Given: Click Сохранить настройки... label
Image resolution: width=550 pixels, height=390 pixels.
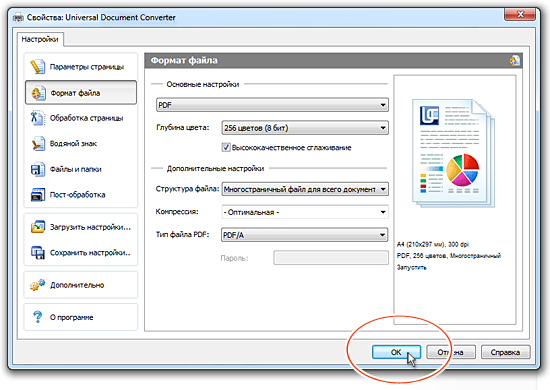Looking at the screenshot, I should pos(90,253).
